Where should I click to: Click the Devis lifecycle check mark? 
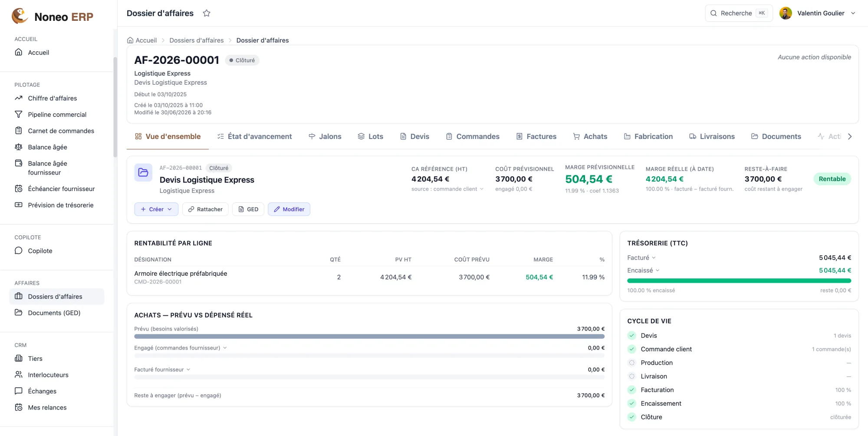[632, 335]
